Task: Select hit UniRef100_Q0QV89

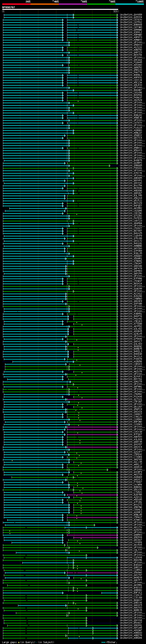Action: point(131,15)
